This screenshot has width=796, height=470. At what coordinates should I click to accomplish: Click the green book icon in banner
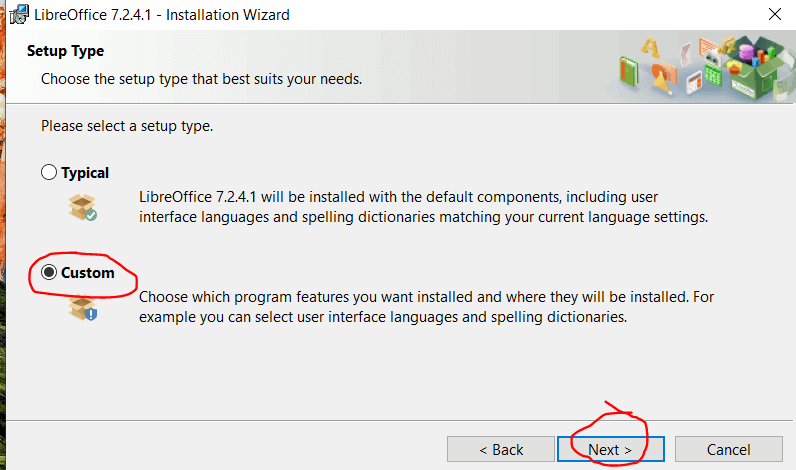(x=629, y=71)
